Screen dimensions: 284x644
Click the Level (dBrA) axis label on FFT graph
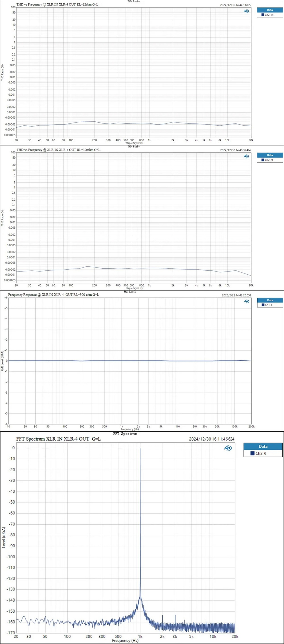(x=4, y=537)
